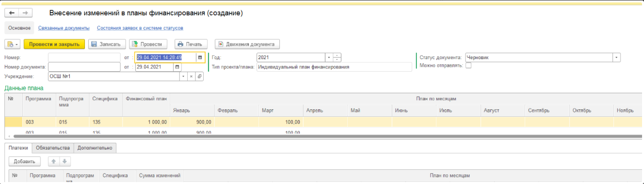
Task: Open the selected Учреждение record
Action: coord(199,77)
